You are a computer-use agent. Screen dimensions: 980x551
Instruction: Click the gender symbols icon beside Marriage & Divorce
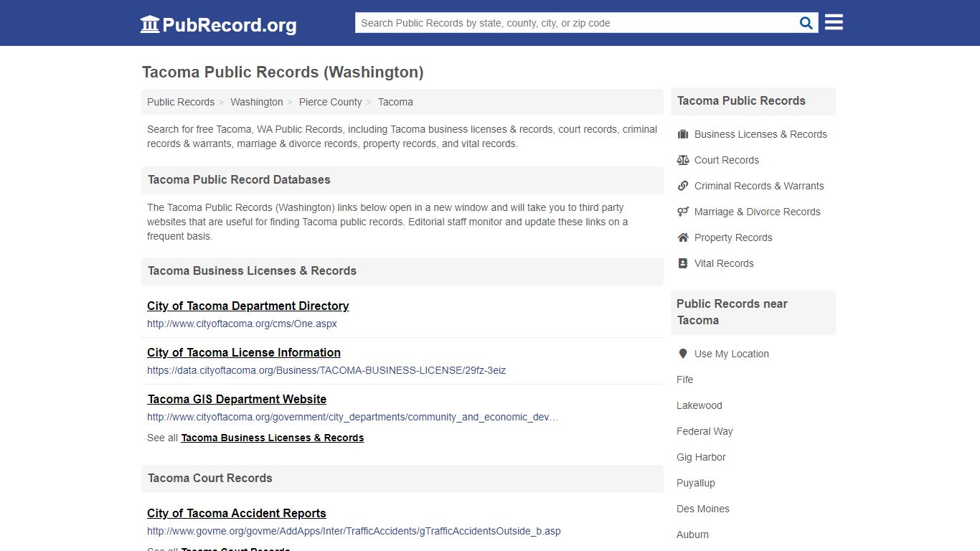pos(683,212)
